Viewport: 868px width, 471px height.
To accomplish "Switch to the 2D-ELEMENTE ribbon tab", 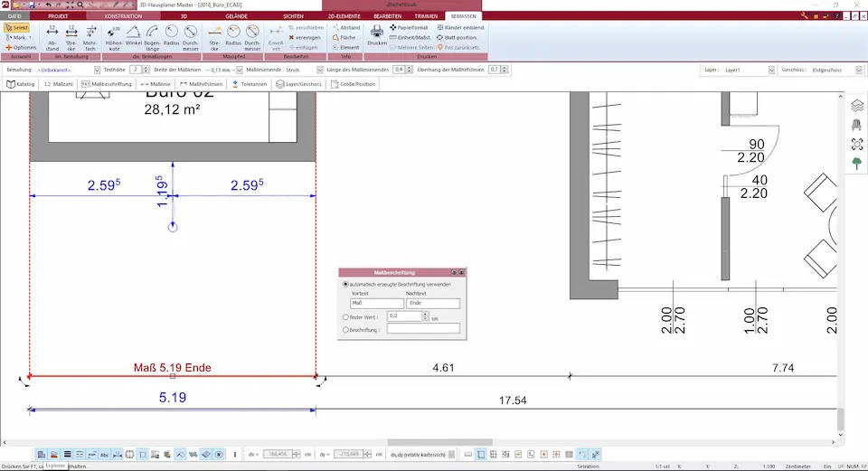I will [x=344, y=16].
